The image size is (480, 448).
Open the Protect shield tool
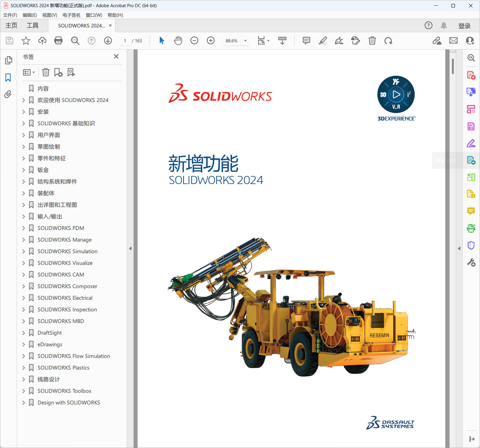click(x=471, y=245)
